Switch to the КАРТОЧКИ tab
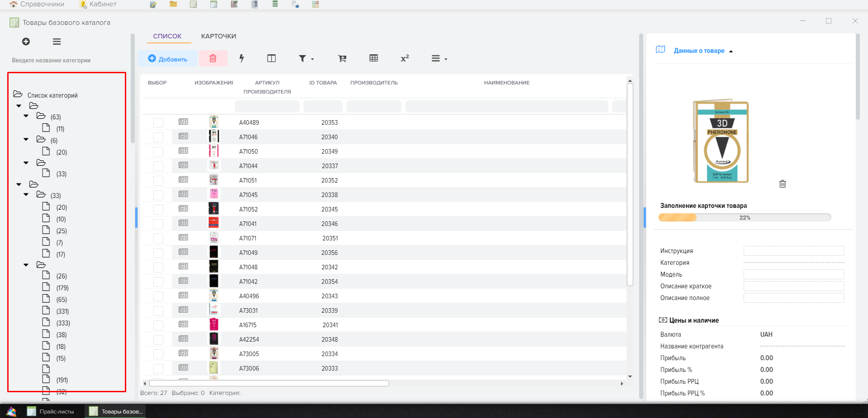The image size is (868, 418). (x=218, y=36)
